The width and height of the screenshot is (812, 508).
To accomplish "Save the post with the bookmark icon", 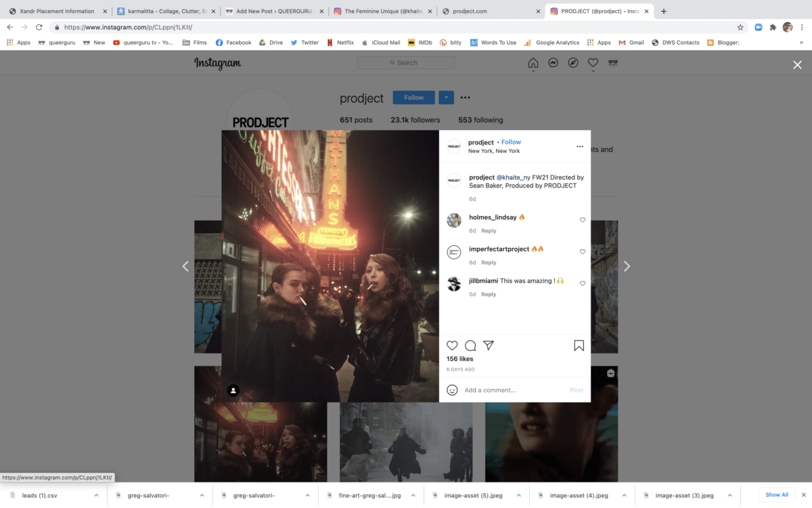I will [x=579, y=345].
